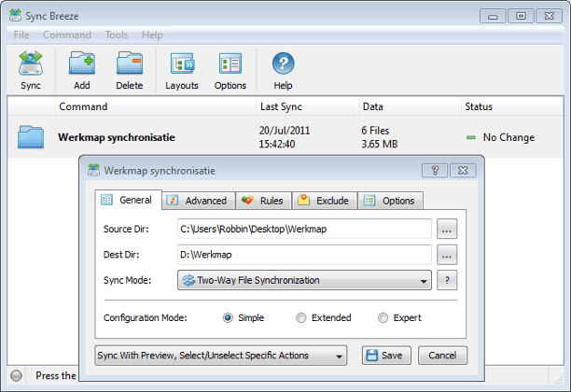
Task: Click the green No Change status indicator
Action: click(x=471, y=137)
